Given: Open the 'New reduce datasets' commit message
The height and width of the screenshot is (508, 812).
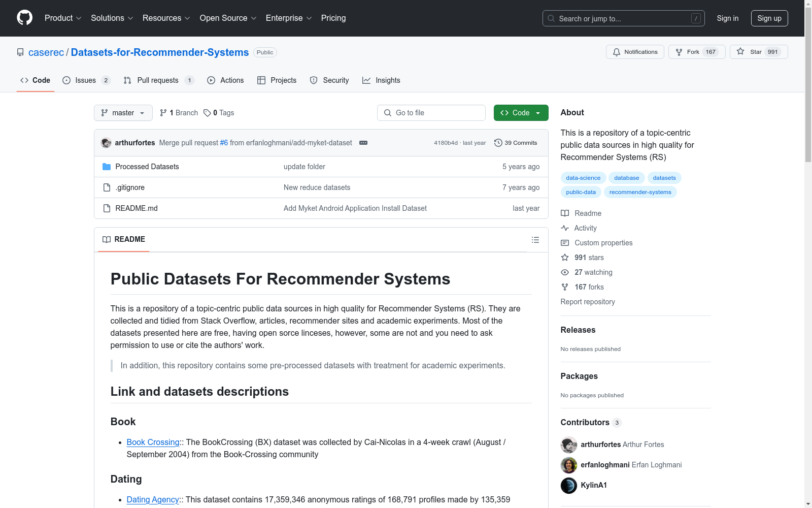Looking at the screenshot, I should tap(317, 187).
